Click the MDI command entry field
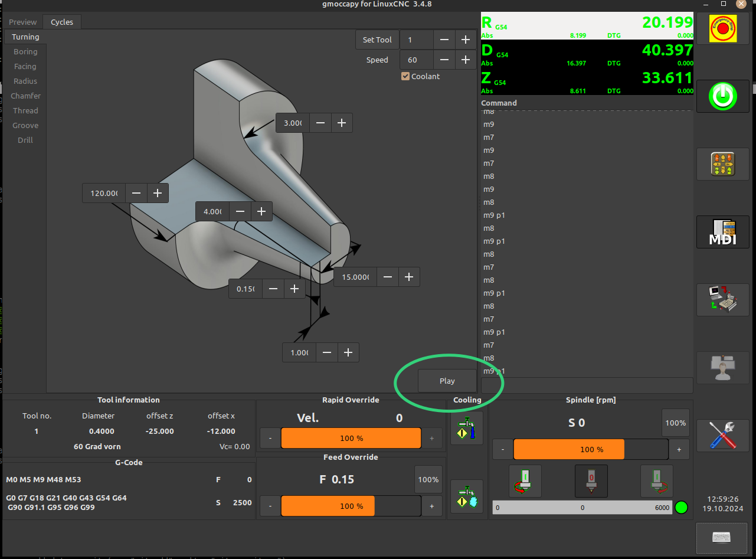Viewport: 756px width, 559px height. 587,385
